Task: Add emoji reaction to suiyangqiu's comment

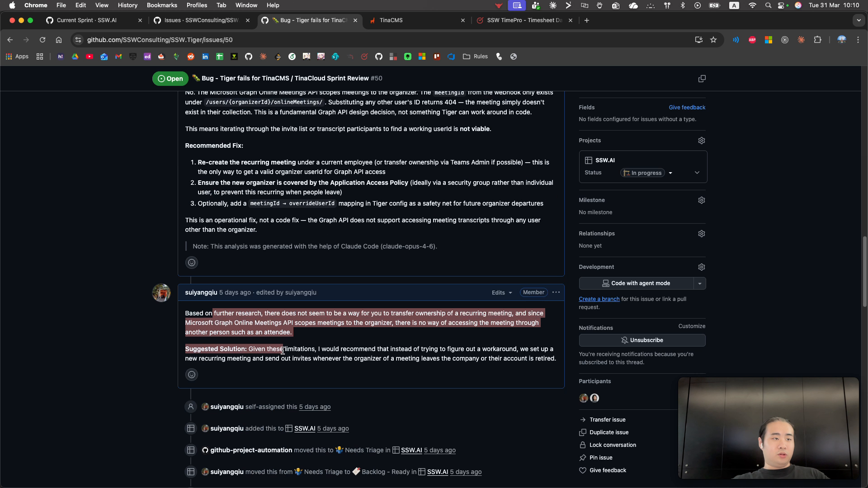Action: click(192, 375)
